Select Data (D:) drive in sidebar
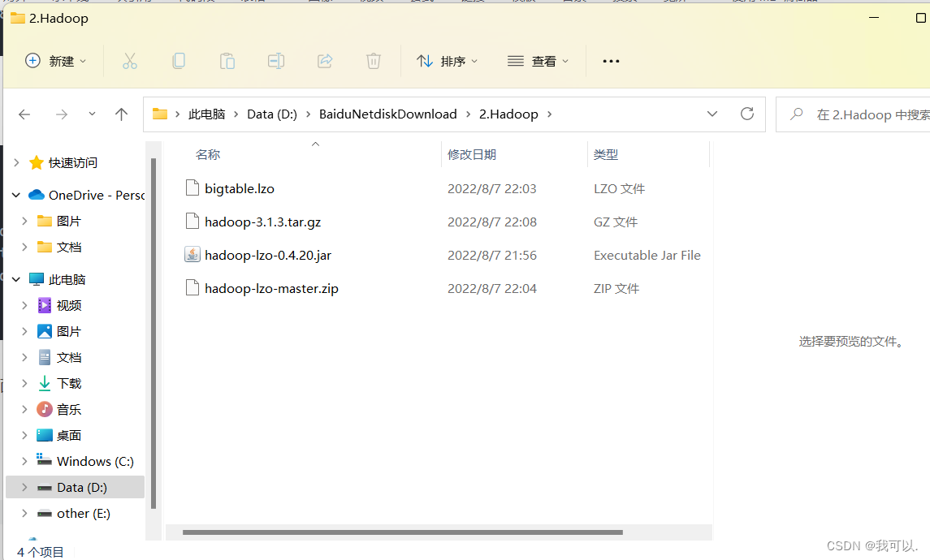 click(82, 487)
